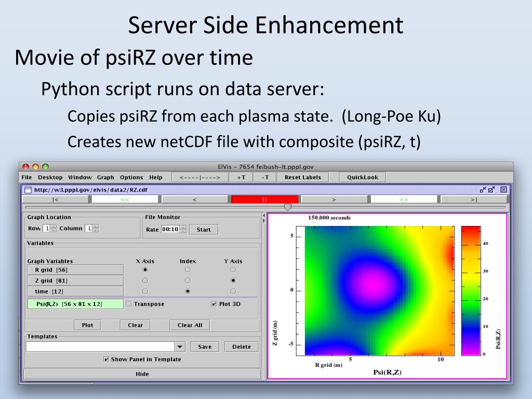Maximize the RZ.cdf internal frame
This screenshot has width=532, height=399.
(x=491, y=190)
